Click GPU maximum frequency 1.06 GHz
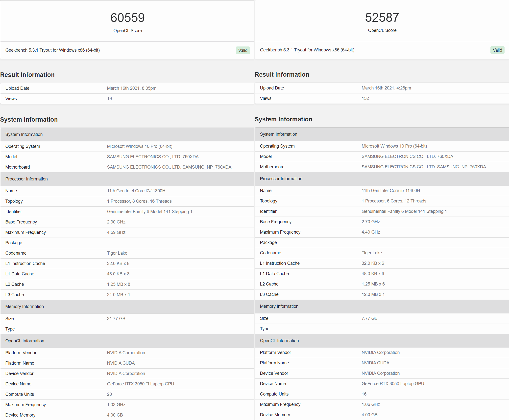The image size is (509, 420). coord(371,404)
